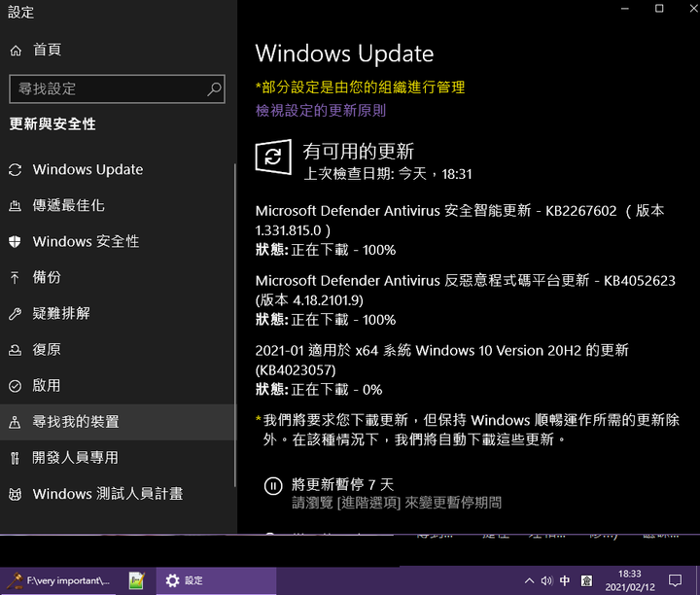Minimize the 設定 window
The image size is (700, 595).
625,8
